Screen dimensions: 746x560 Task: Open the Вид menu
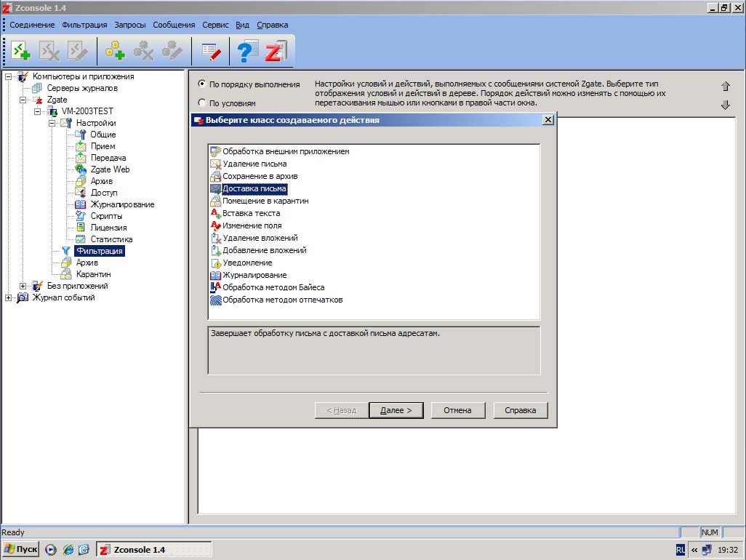[x=242, y=25]
